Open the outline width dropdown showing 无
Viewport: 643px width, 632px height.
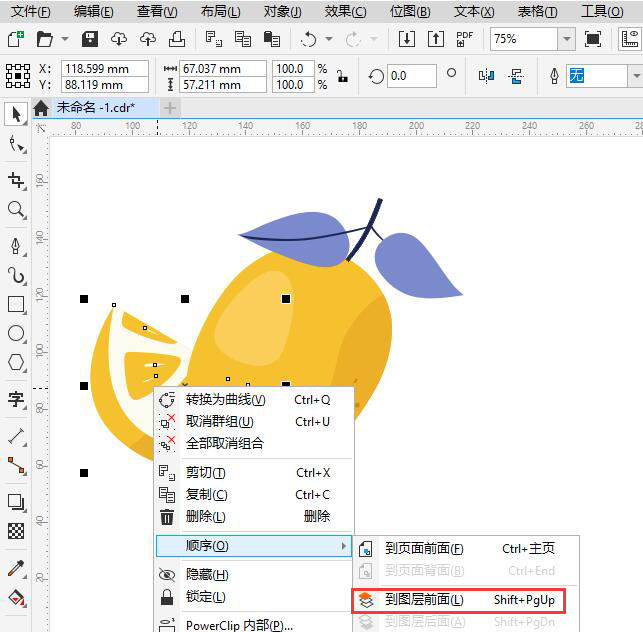point(636,76)
